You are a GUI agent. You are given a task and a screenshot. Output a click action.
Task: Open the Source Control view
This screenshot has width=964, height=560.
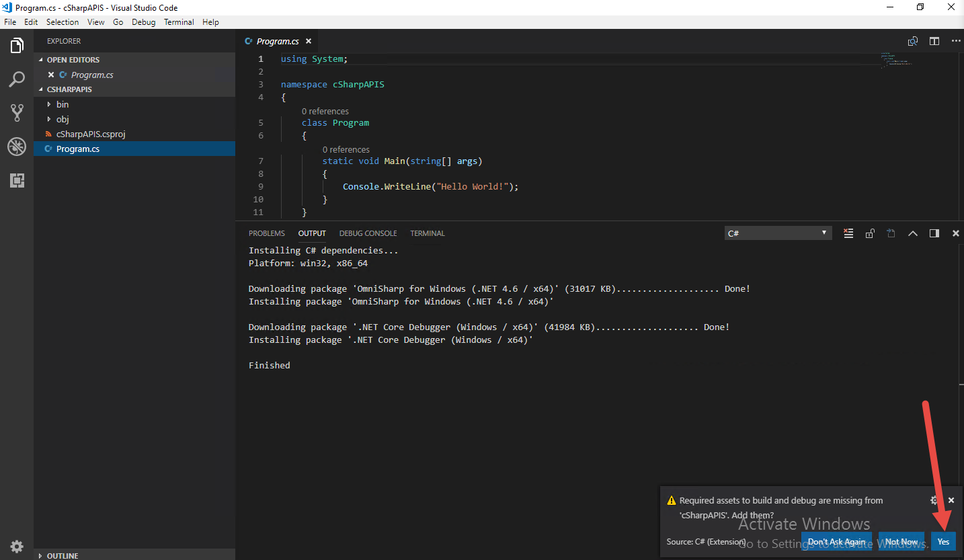[17, 113]
